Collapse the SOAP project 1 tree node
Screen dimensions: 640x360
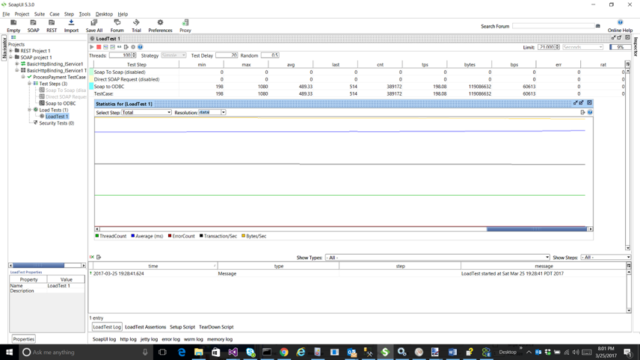tap(11, 57)
